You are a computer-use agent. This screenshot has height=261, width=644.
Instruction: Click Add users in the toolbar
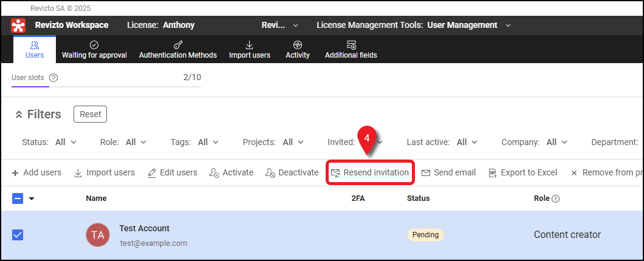point(36,172)
